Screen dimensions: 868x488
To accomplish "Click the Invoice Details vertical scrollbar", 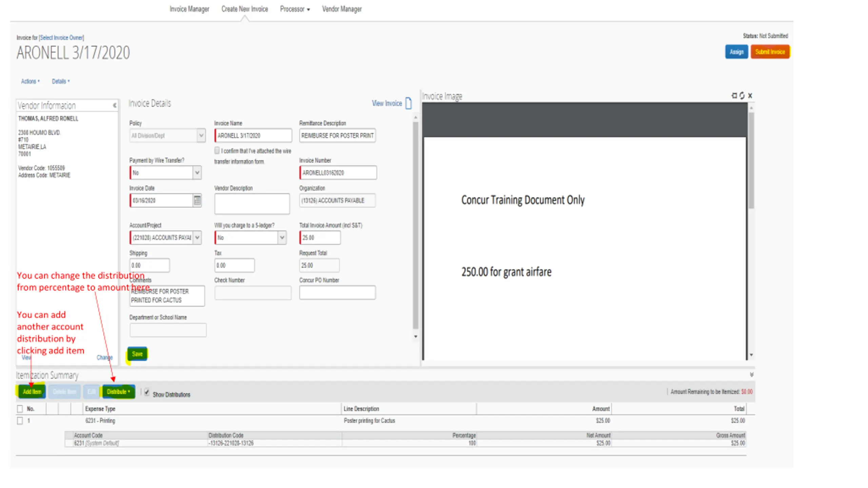I will click(x=416, y=225).
